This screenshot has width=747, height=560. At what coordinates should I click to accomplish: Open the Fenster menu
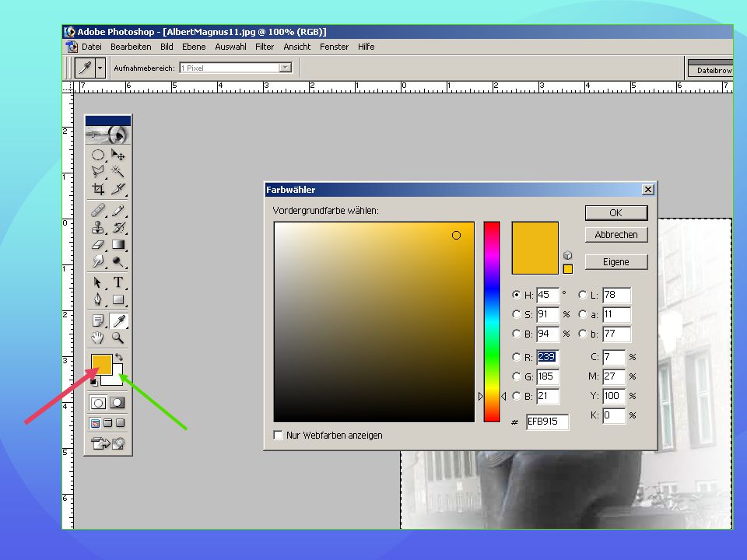tap(334, 47)
